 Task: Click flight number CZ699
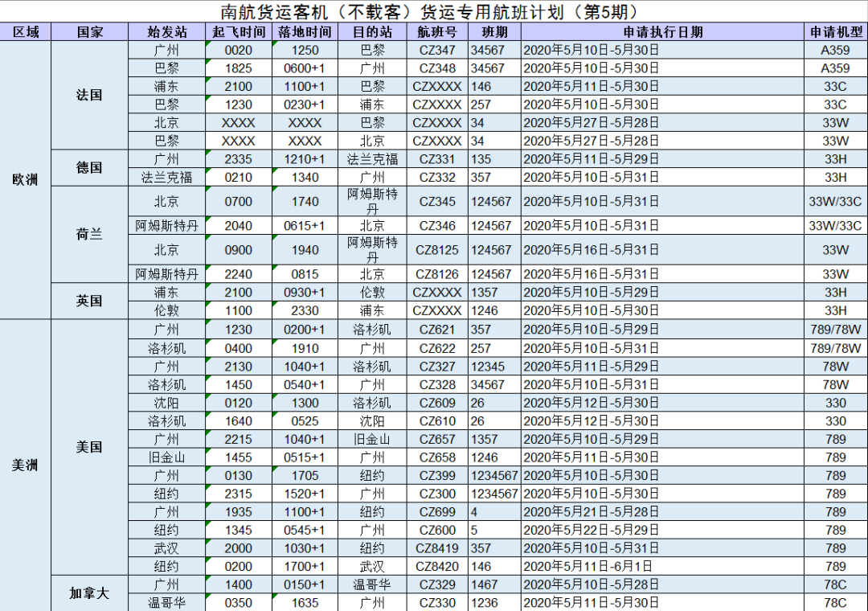pos(437,512)
